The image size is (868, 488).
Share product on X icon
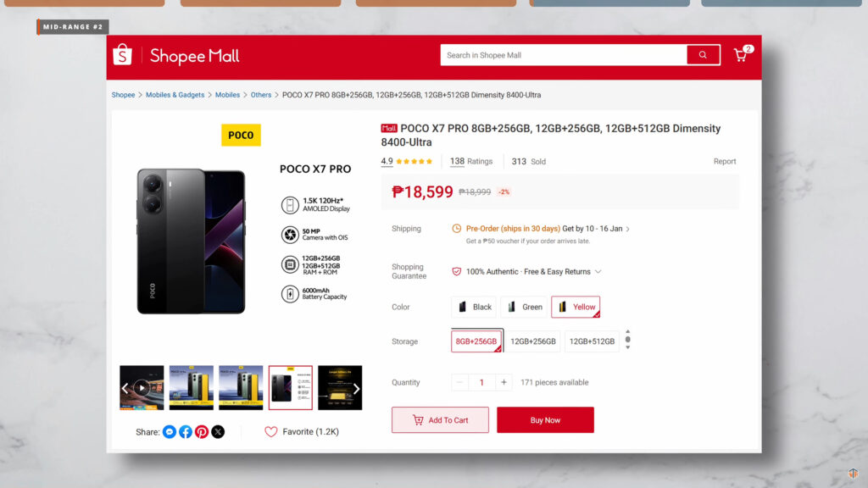click(x=218, y=432)
